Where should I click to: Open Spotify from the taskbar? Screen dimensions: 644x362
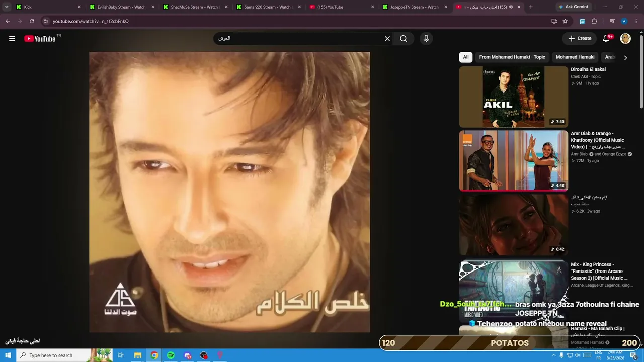pyautogui.click(x=171, y=355)
